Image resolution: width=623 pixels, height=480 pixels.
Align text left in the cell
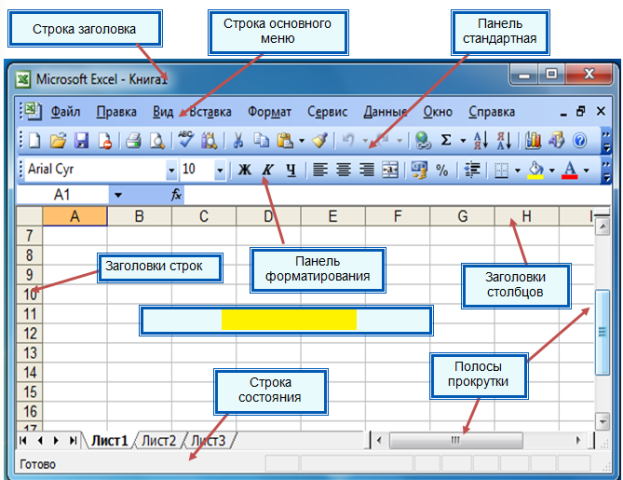(320, 170)
